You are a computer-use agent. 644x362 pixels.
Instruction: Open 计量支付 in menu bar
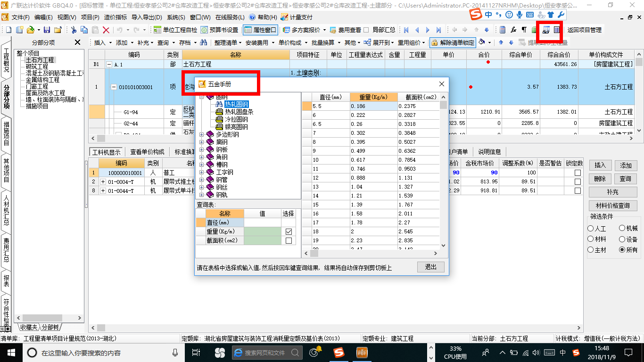[x=297, y=17]
